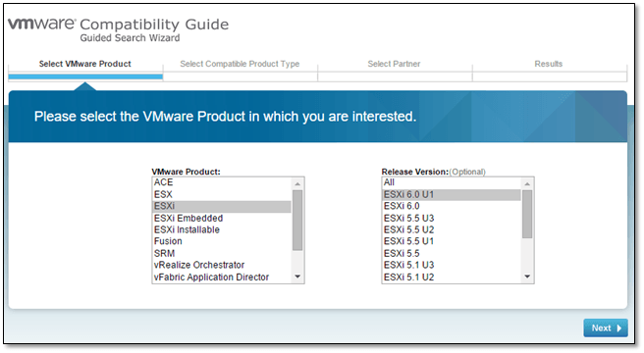
Task: Open the Select Partner step
Action: click(394, 64)
